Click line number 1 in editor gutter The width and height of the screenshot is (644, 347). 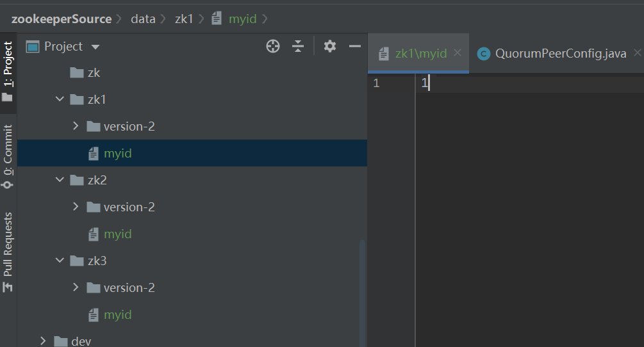click(x=376, y=83)
